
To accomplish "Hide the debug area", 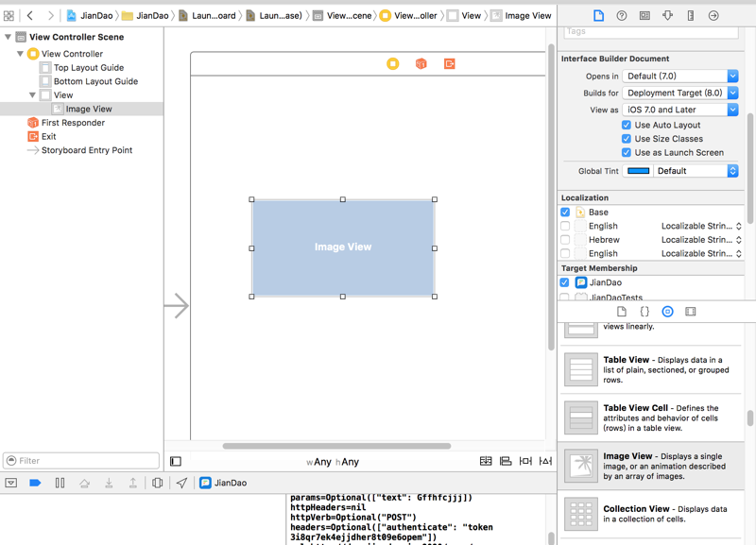I will pos(11,483).
